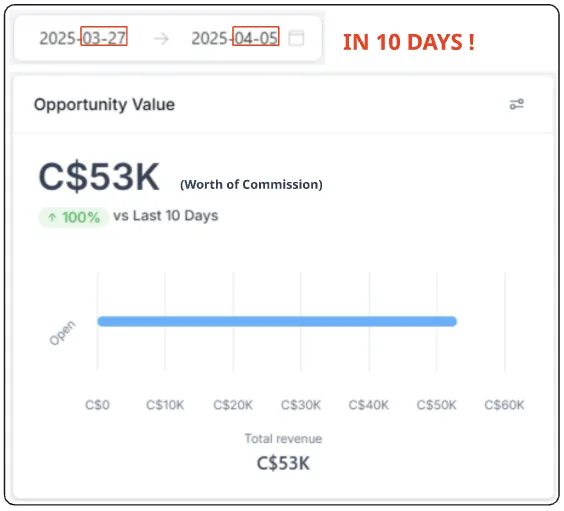Open Opportunity Value filter settings icon

tap(517, 104)
